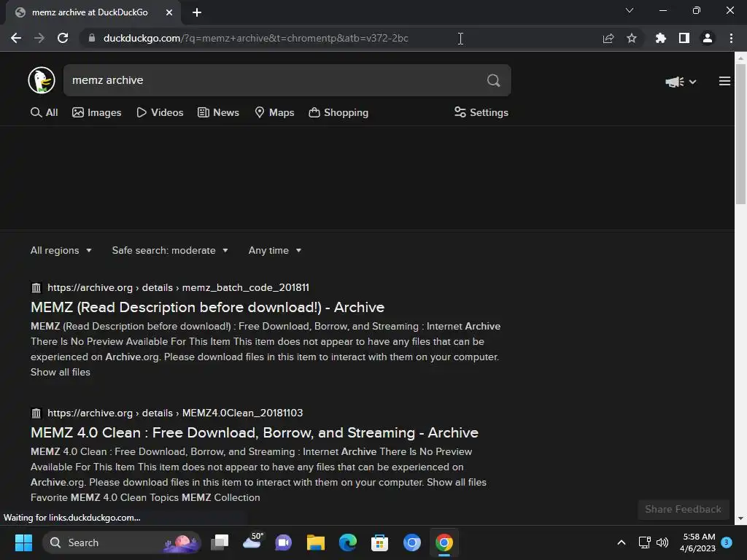
Task: Click the vertical page scrollbar thumb
Action: tap(740, 133)
